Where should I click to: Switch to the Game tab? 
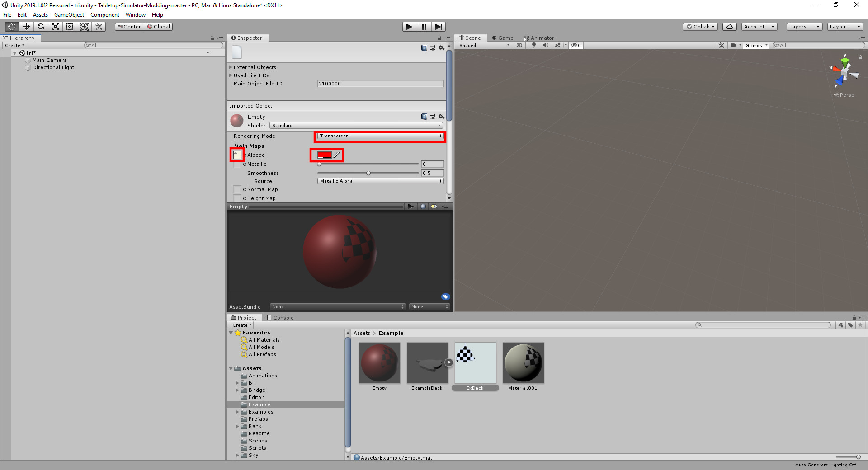click(503, 38)
